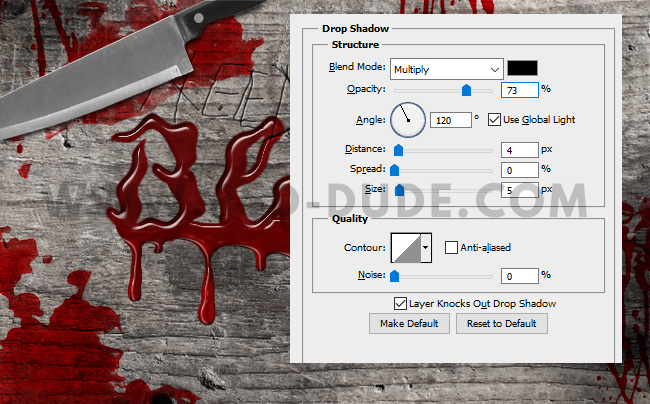Toggle the Use Global Light checkbox
This screenshot has height=404, width=650.
point(494,120)
